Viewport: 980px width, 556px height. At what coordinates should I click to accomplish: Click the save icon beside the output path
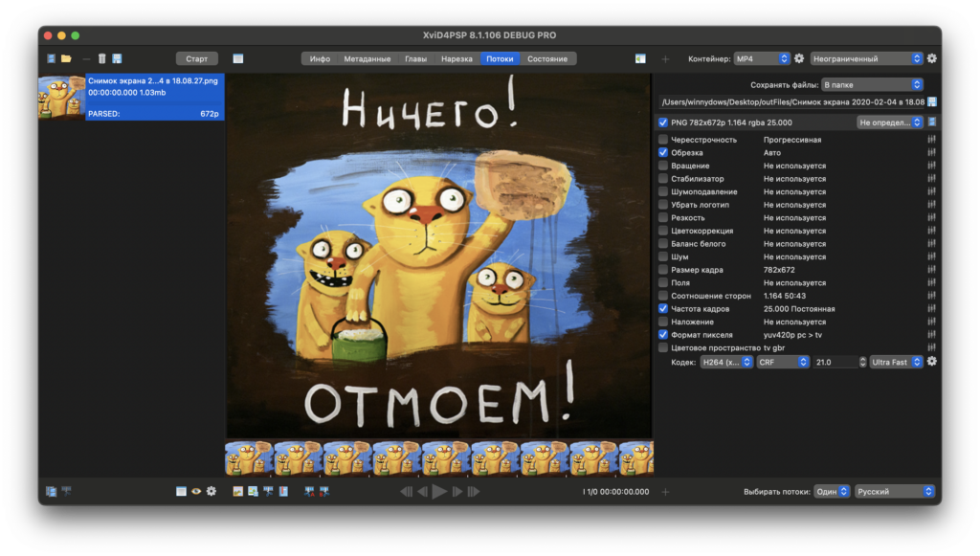tap(932, 101)
